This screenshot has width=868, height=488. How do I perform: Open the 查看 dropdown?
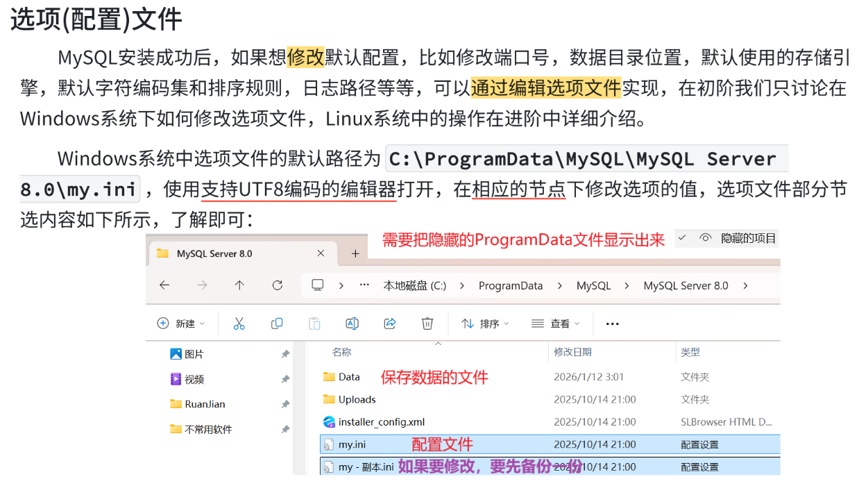coord(556,323)
